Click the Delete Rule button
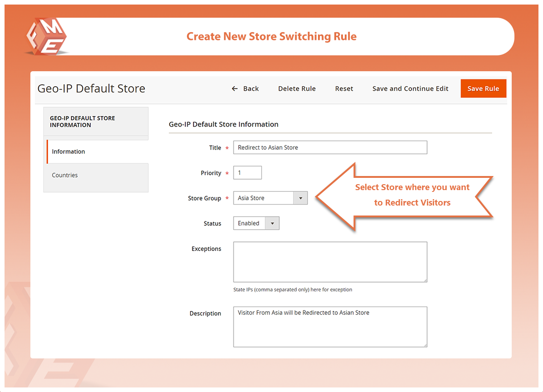Screen dimensions: 543x392 (297, 89)
